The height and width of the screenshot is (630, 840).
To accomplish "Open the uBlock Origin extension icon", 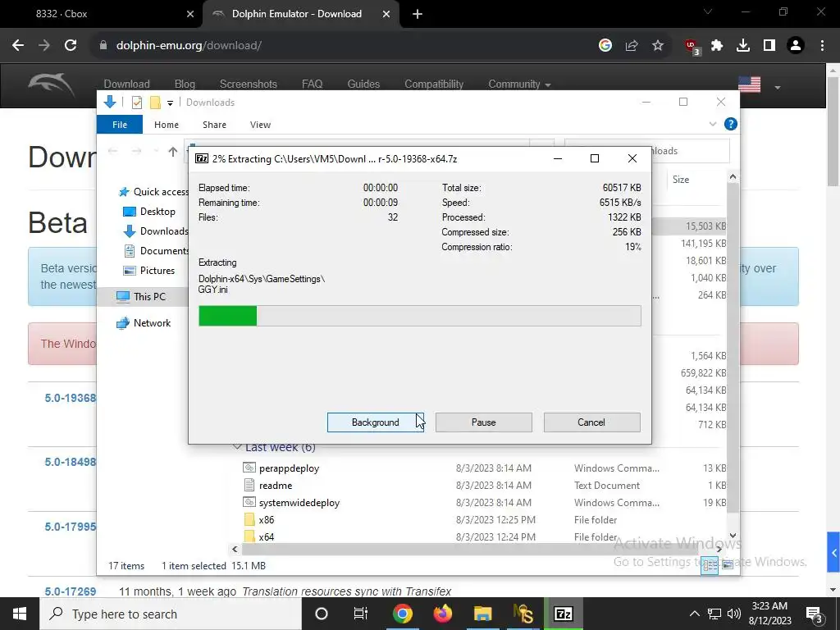I will point(692,47).
